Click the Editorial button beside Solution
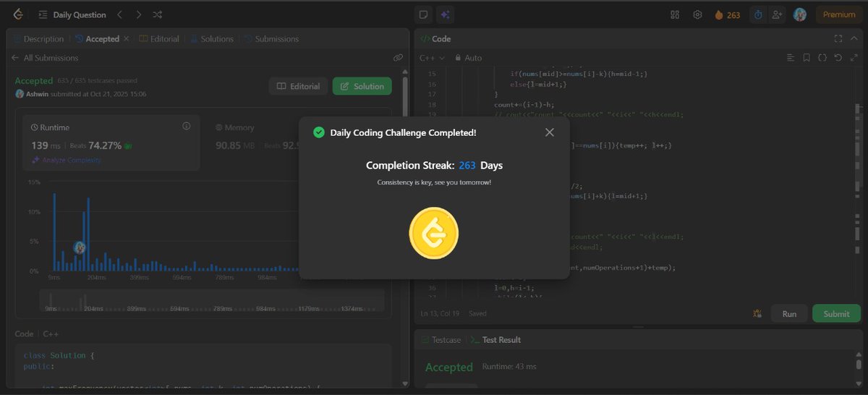The height and width of the screenshot is (395, 868). tap(298, 86)
